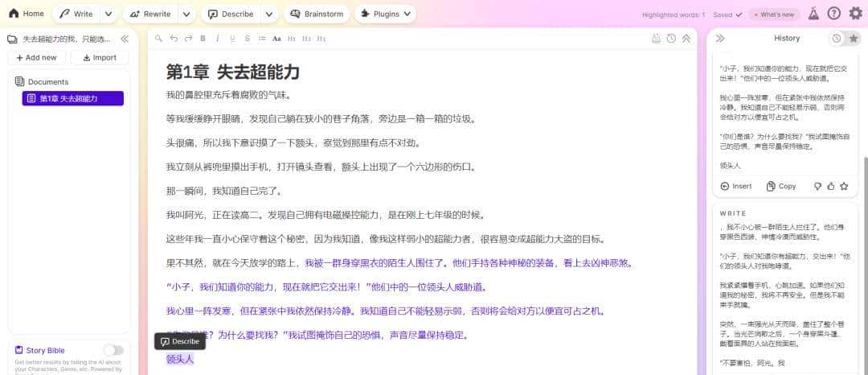Click the top toolbar Describe button
This screenshot has height=375, width=868.
[x=231, y=14]
